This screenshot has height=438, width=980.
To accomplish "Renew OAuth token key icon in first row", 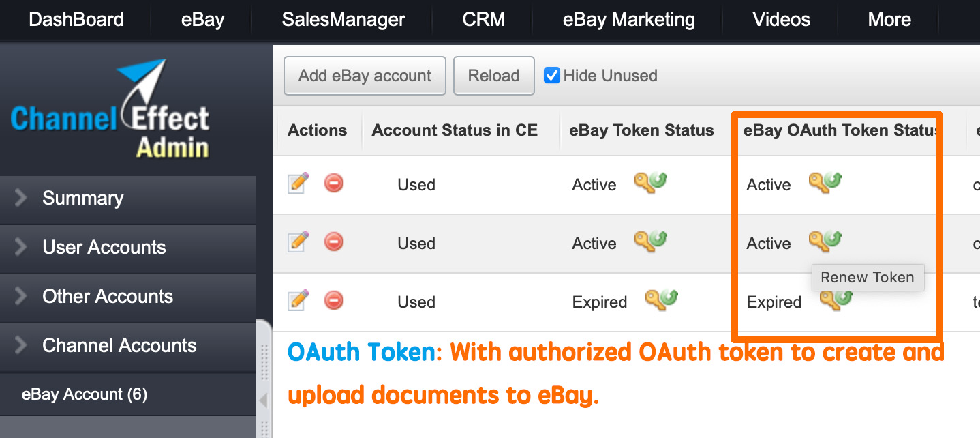I will (x=825, y=182).
